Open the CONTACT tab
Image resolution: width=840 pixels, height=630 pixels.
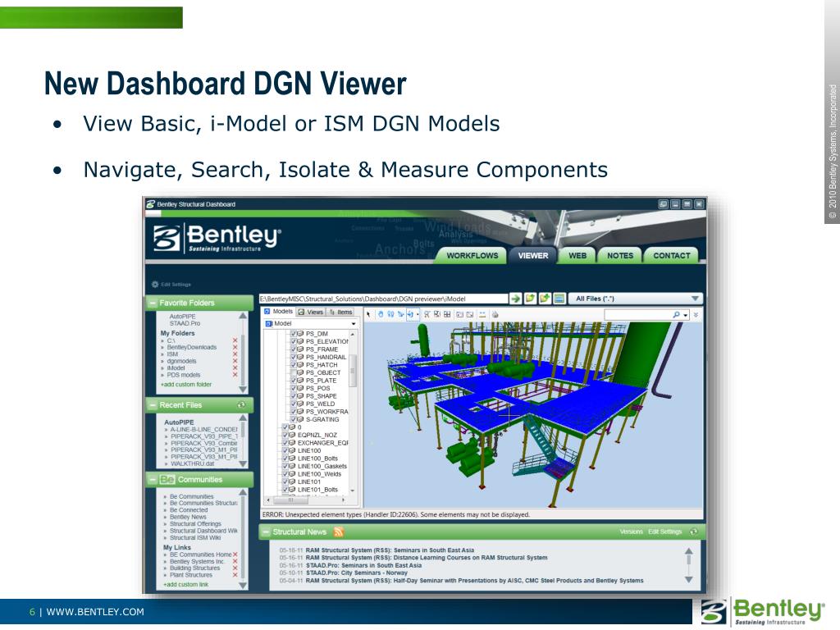point(671,256)
